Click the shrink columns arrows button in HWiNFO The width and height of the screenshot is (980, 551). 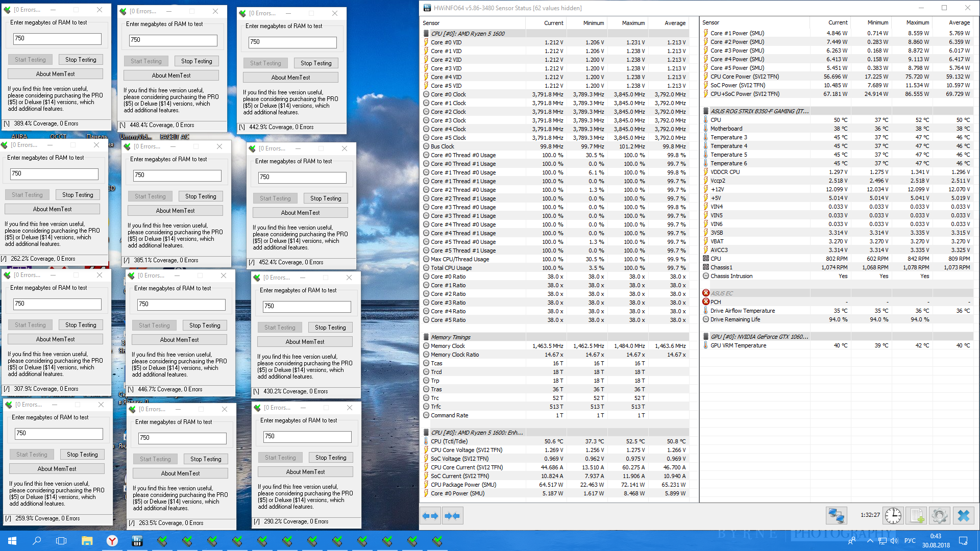(x=452, y=516)
